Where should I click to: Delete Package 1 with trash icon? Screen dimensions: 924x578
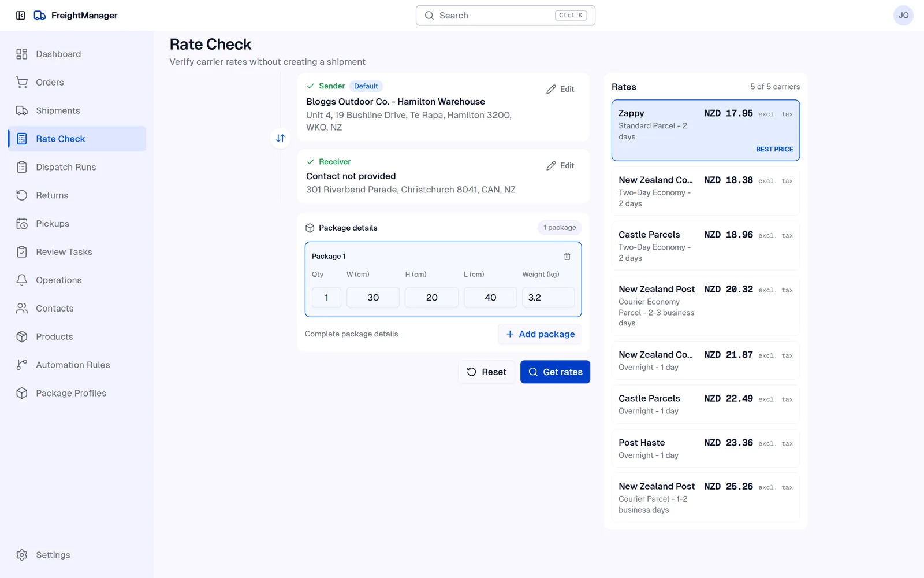(567, 256)
